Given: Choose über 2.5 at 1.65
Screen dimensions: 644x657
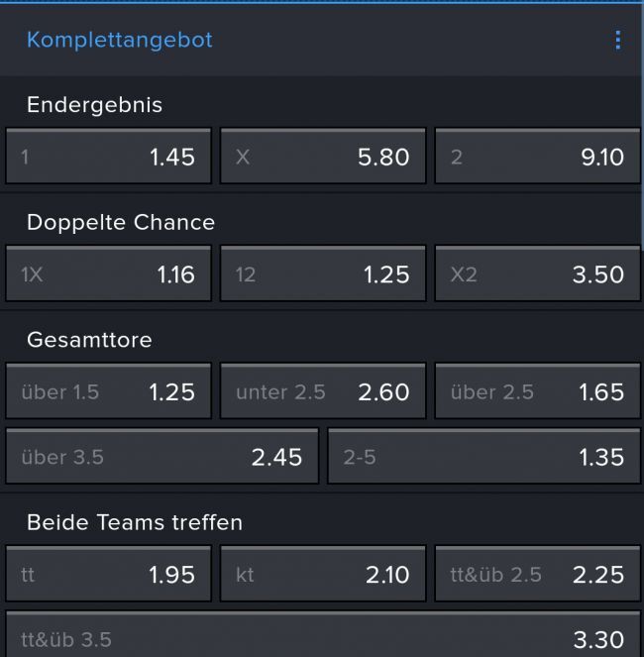Looking at the screenshot, I should (x=537, y=391).
